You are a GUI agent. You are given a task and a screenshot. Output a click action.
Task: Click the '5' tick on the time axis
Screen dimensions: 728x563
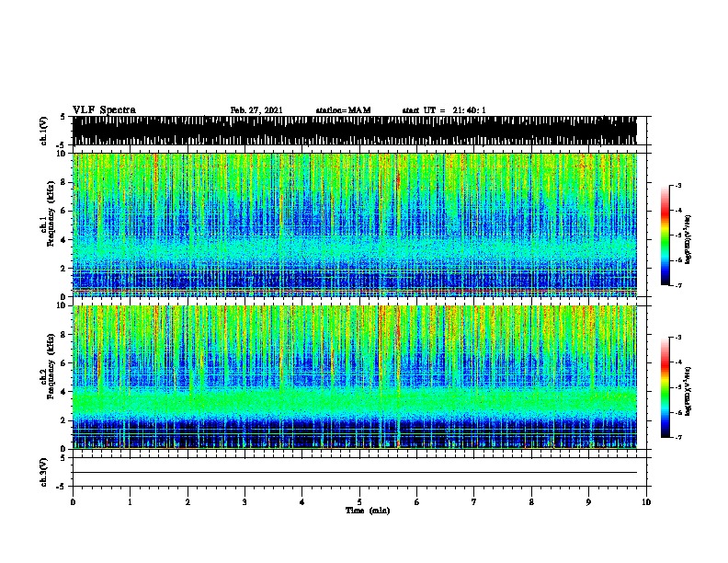[359, 502]
